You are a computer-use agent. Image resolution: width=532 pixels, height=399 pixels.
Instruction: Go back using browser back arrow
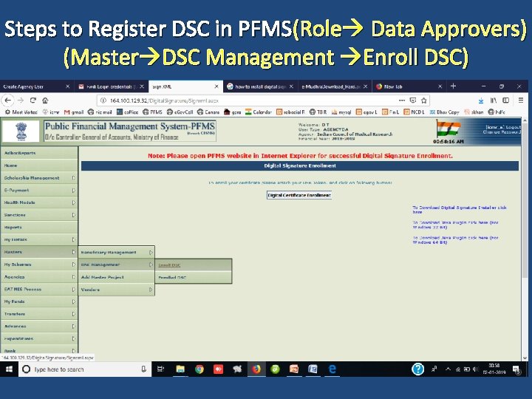coord(8,100)
